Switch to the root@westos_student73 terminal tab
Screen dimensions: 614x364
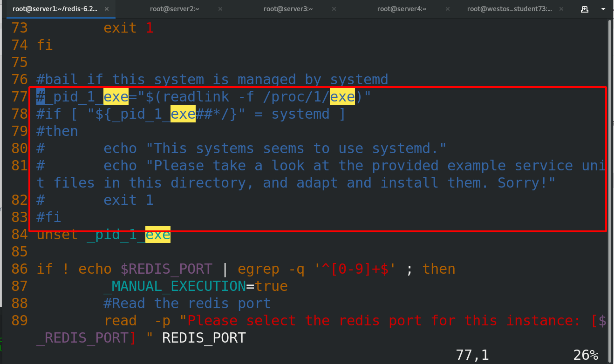point(509,8)
